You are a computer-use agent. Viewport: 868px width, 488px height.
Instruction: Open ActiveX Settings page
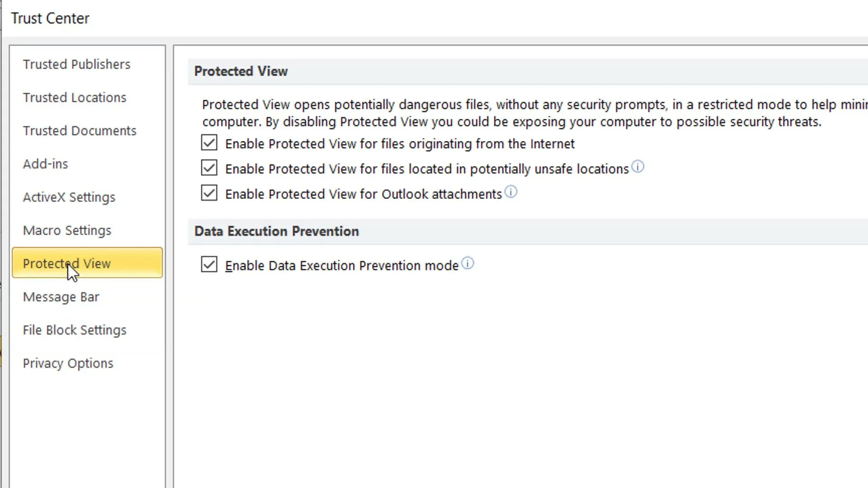coord(69,197)
